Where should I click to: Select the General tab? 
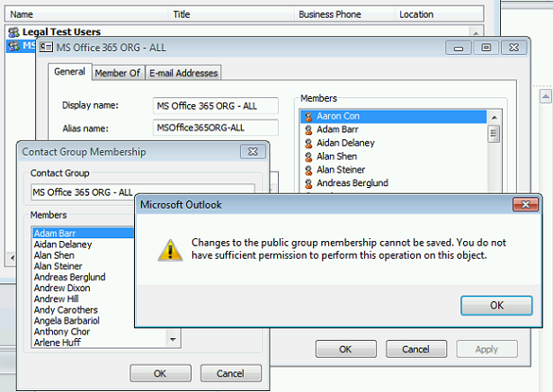click(x=70, y=72)
